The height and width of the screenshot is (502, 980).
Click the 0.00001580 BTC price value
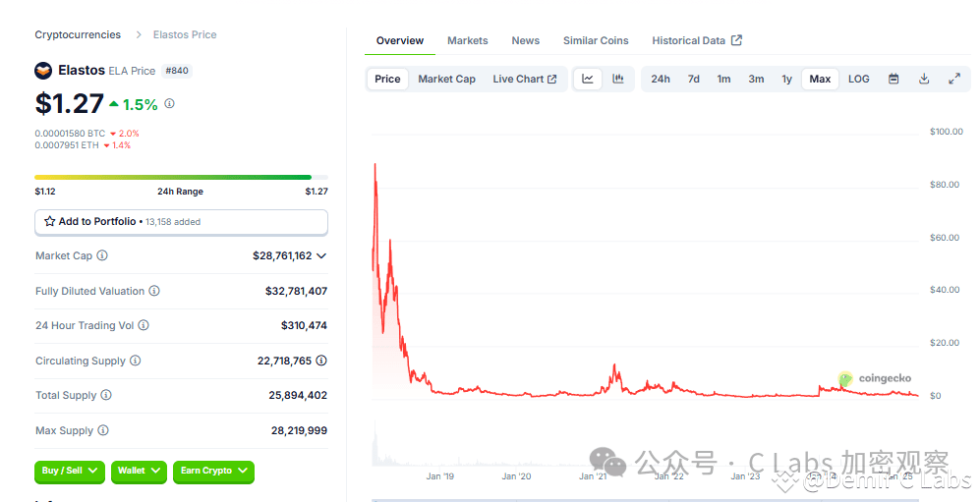click(70, 133)
